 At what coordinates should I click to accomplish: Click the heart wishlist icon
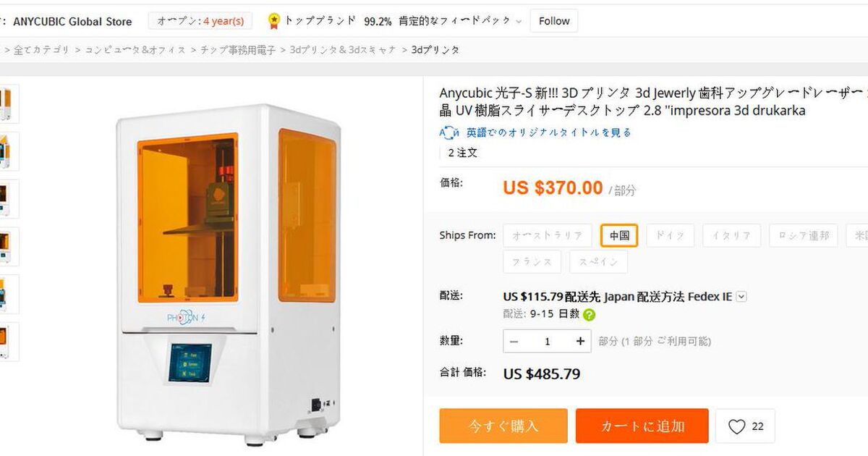pos(736,426)
